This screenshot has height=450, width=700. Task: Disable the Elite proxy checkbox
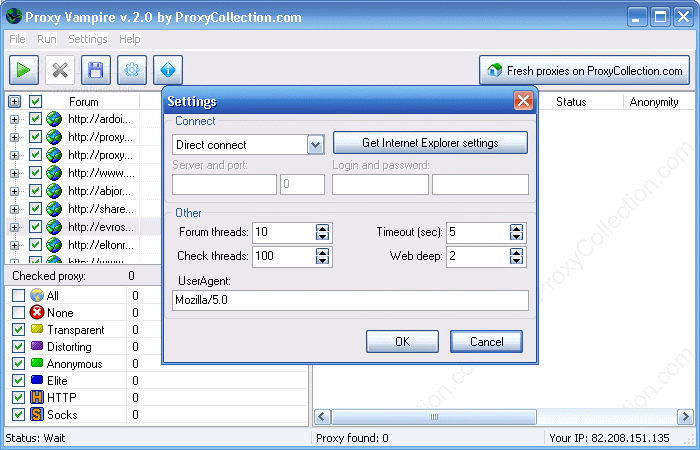click(18, 380)
